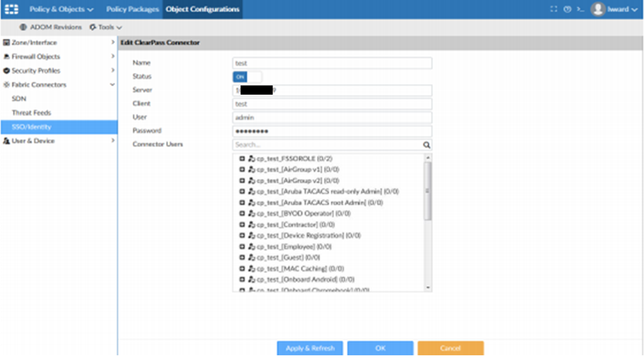Viewport: 644px width, 358px height.
Task: Select cp_test_[Guest] (0/0) row text
Action: 289,258
